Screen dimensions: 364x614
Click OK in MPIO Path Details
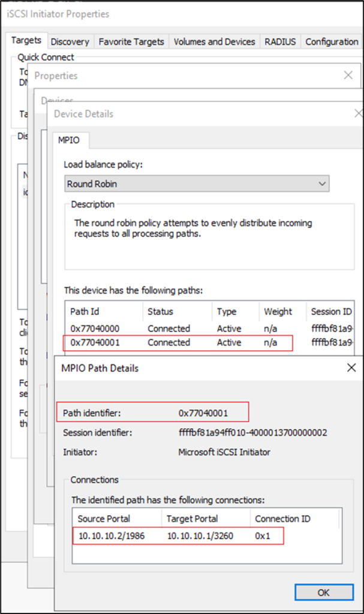(323, 592)
